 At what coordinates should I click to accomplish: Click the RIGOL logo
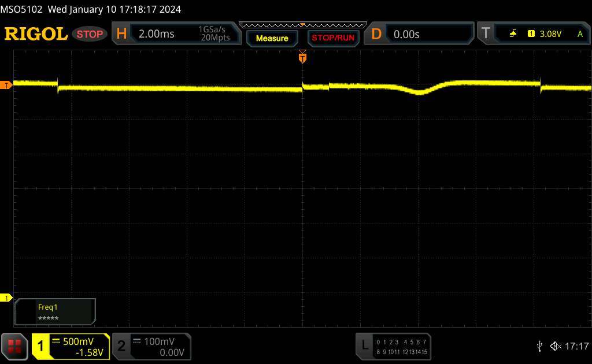pos(36,34)
